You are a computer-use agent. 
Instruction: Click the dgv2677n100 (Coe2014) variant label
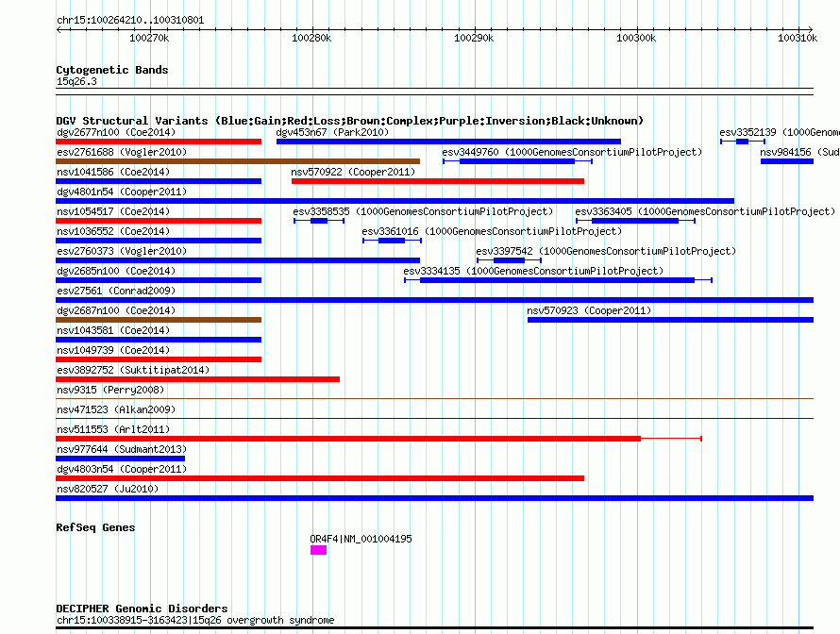tap(116, 132)
